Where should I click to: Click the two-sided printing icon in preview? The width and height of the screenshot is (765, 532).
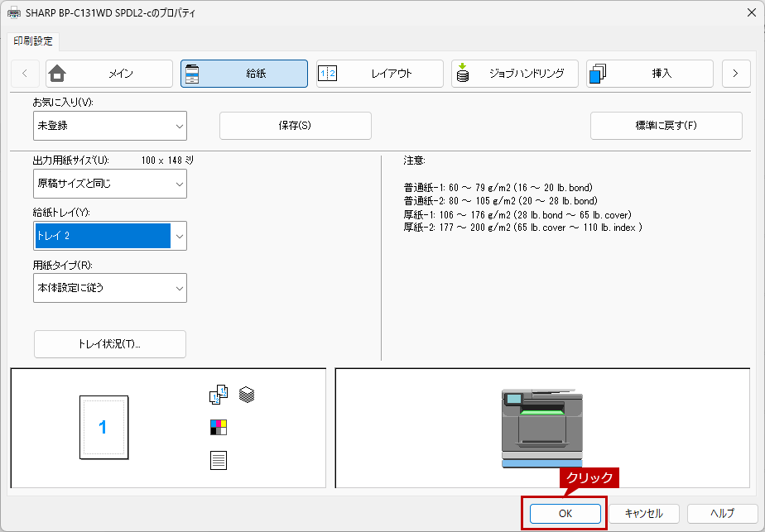click(217, 395)
